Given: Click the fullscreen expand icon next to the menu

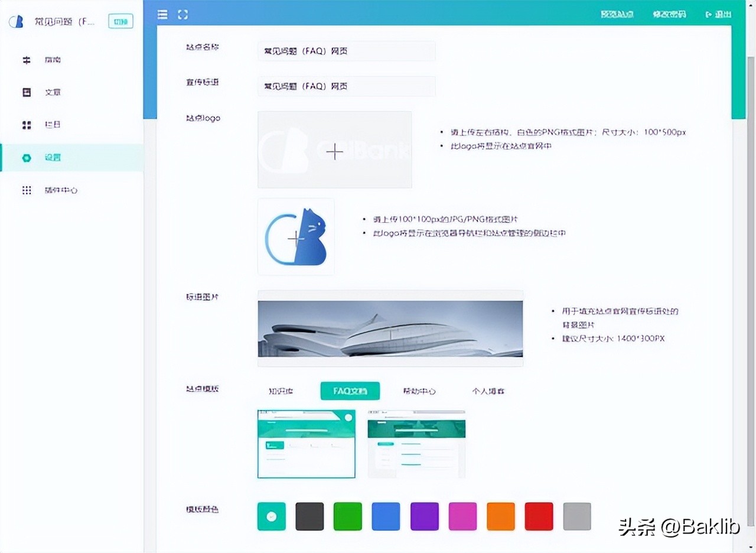Looking at the screenshot, I should [183, 14].
